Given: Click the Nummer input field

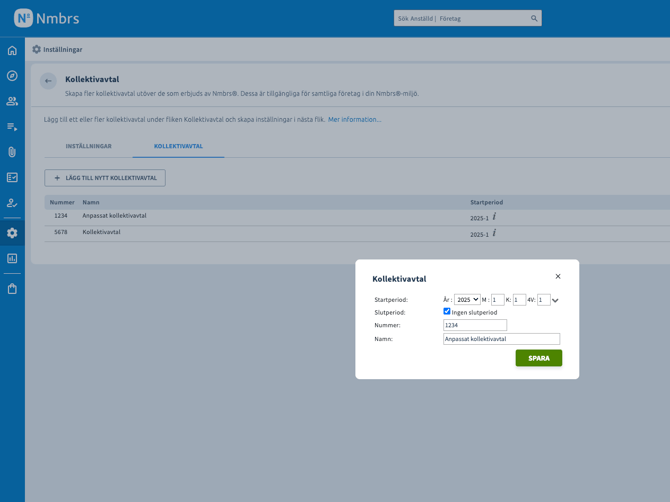Looking at the screenshot, I should click(475, 325).
